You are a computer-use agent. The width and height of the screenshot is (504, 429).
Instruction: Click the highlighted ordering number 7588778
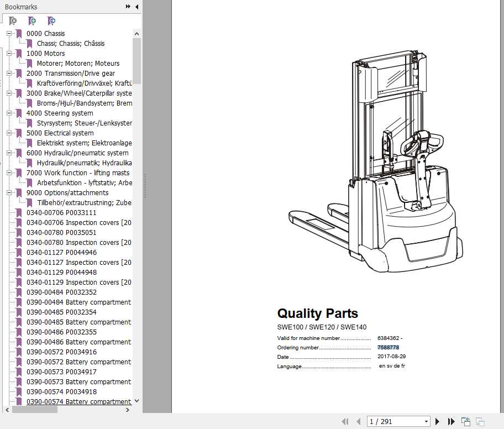point(388,347)
